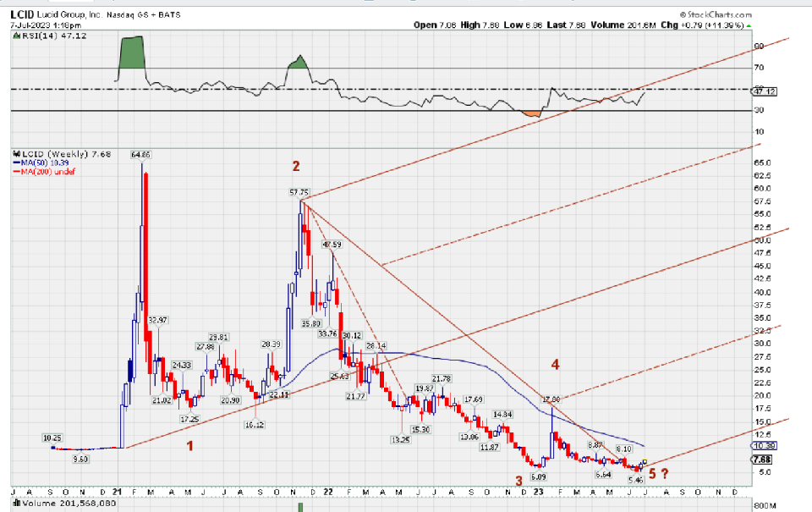Click the boxed 10.39 moving average axis tag
The height and width of the screenshot is (512, 812).
tap(763, 446)
